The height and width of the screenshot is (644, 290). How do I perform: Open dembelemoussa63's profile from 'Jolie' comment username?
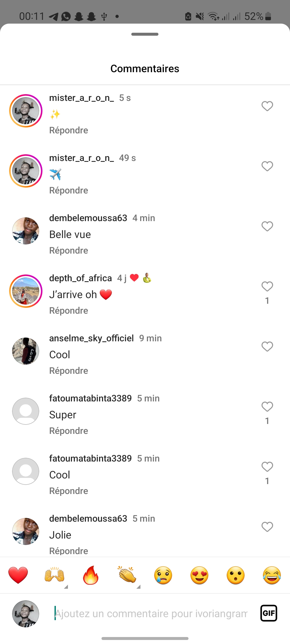(88, 518)
